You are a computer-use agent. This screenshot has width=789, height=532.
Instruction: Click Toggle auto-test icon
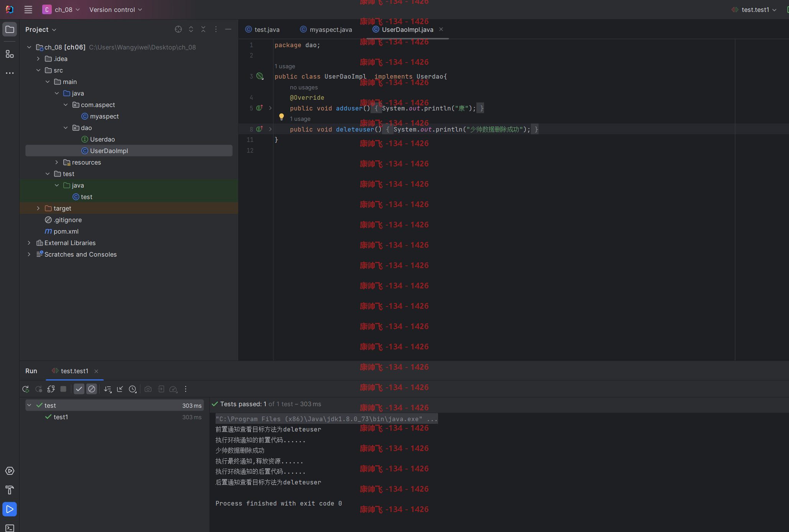51,389
